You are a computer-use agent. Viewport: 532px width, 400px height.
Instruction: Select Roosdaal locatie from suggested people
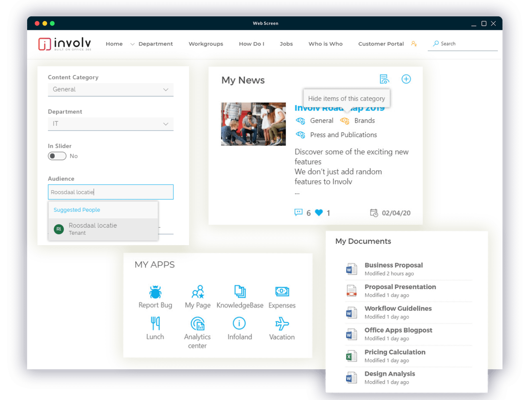93,228
